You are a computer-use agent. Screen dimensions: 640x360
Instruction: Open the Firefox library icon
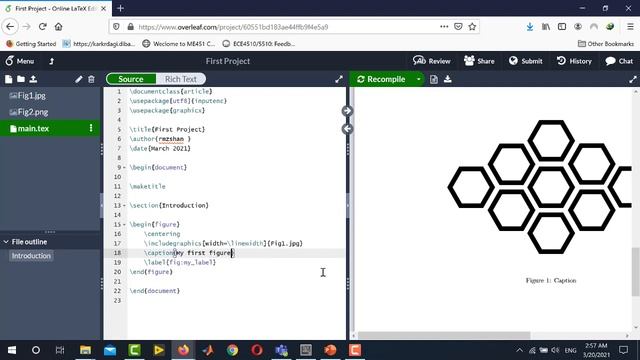coord(546,27)
